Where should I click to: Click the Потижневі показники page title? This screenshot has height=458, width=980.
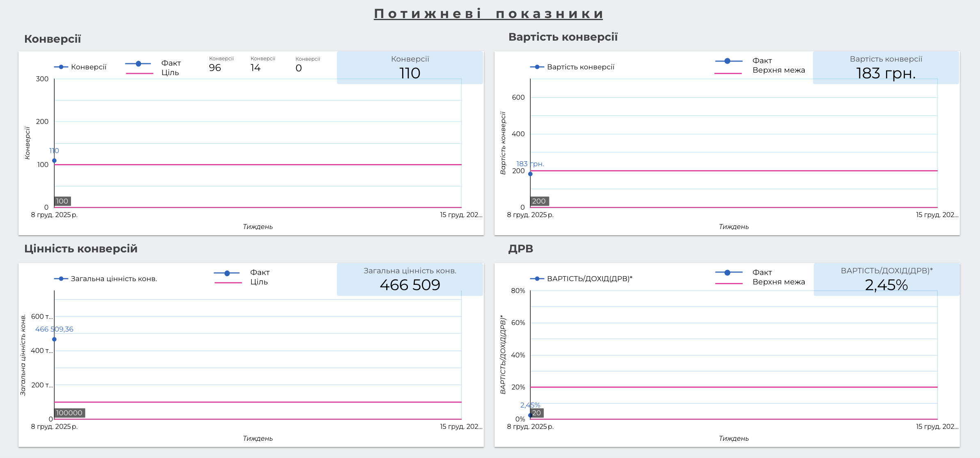click(488, 14)
